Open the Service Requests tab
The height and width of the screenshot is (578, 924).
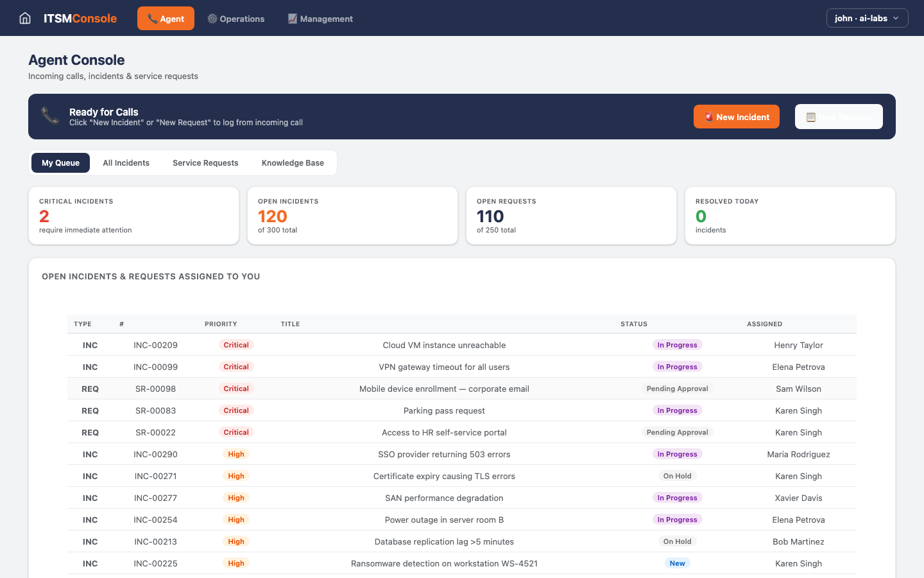pyautogui.click(x=205, y=162)
